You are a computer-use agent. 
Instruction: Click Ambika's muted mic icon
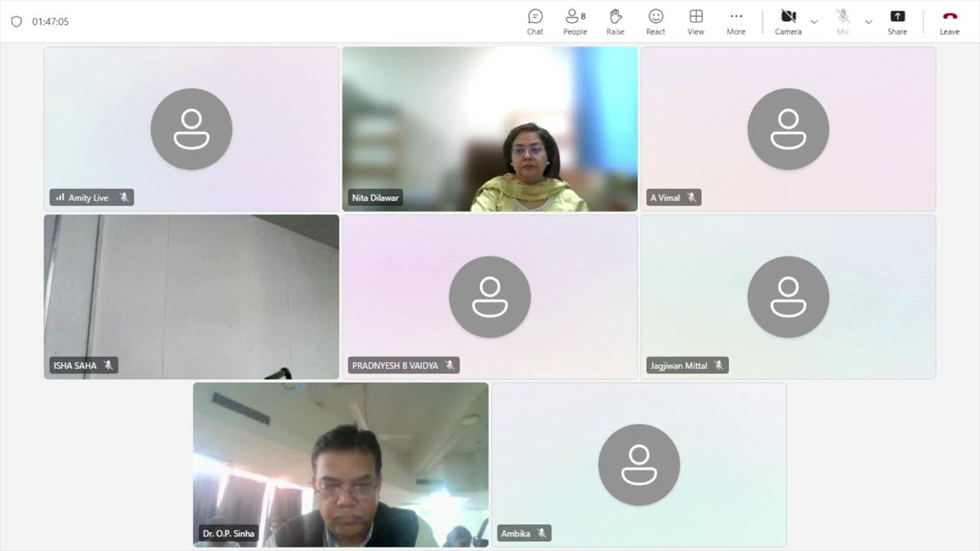(541, 533)
